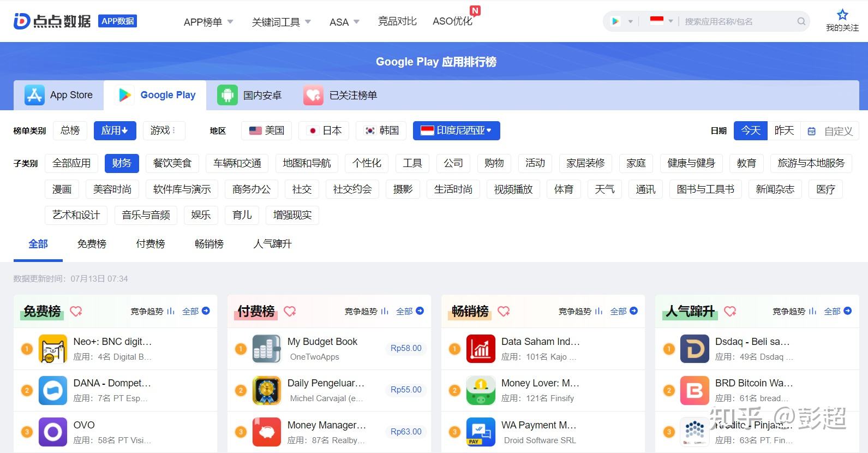Select the 旅游与本地服务 subcategory
Viewport: 868px width, 453px height.
click(811, 163)
